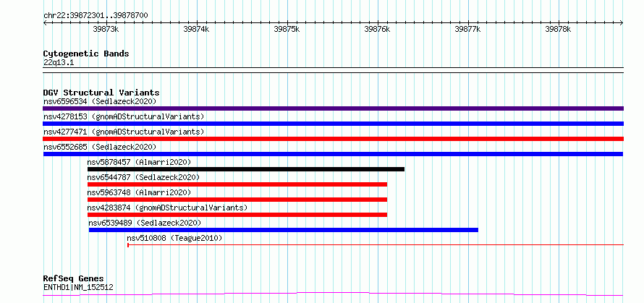Click the Cytogenetic Bands track title
This screenshot has height=303, width=644.
[86, 54]
